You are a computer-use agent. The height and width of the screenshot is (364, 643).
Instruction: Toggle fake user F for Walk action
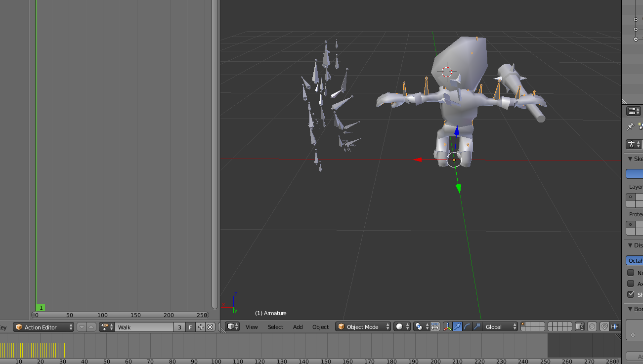(190, 327)
